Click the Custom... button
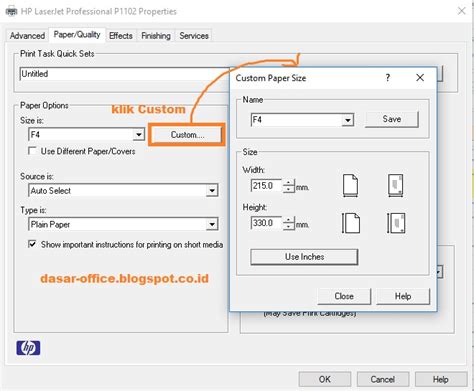 tap(187, 135)
